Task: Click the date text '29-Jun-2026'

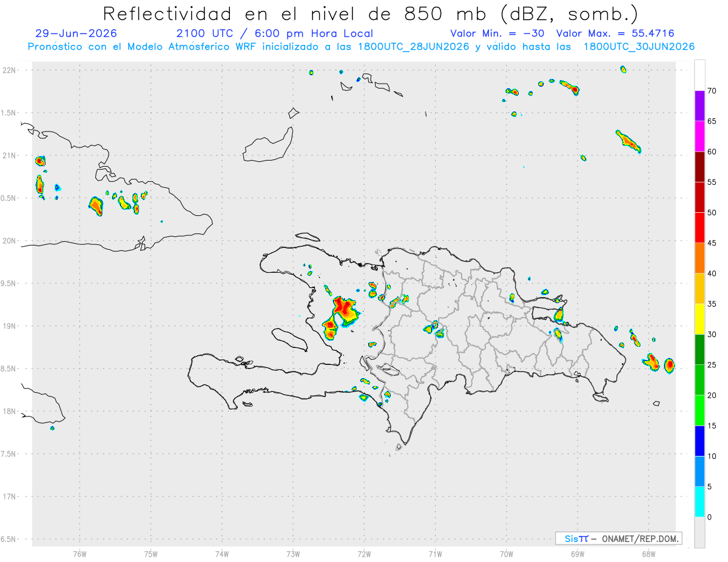Action: [x=76, y=33]
